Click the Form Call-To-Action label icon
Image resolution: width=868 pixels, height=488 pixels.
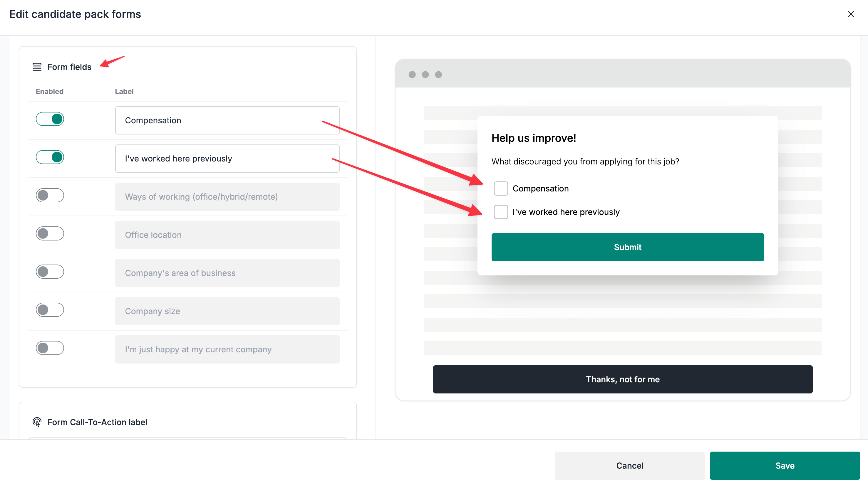point(37,422)
